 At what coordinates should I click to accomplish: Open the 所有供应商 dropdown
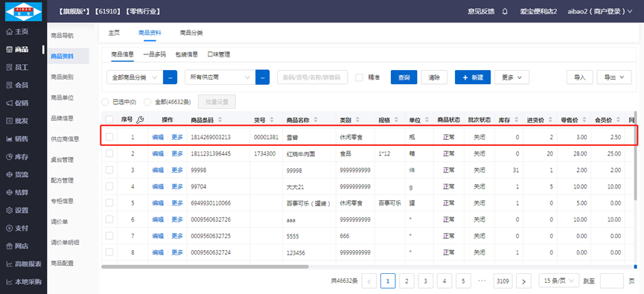220,77
